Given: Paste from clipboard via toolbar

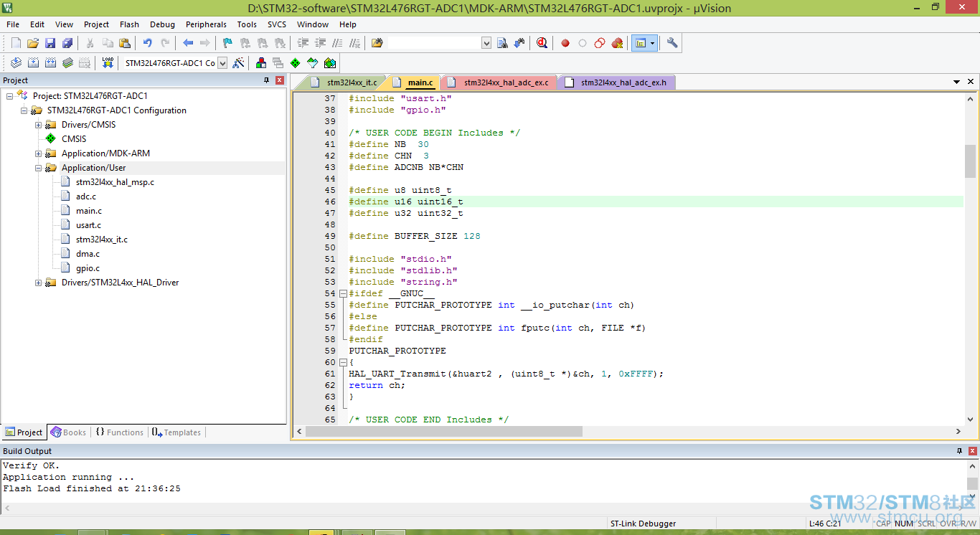Looking at the screenshot, I should click(x=125, y=43).
